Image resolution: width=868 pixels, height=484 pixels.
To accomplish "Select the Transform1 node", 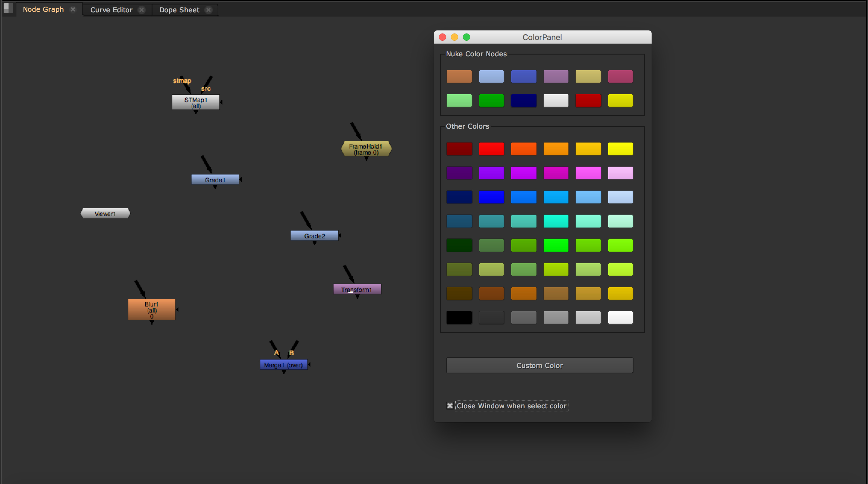I will [357, 289].
